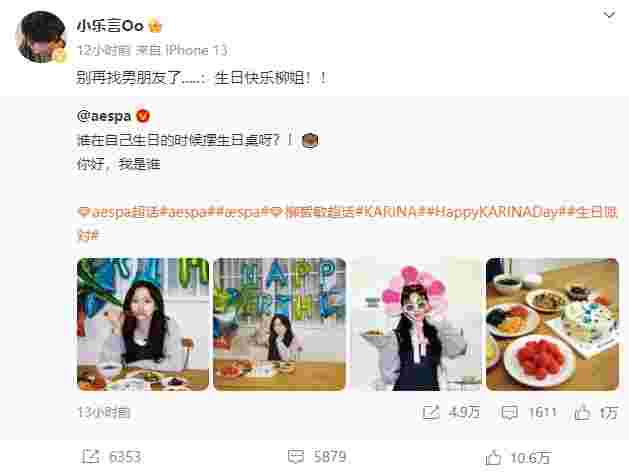
Task: Open 小乐言Oo profile avatar
Action: tap(41, 37)
